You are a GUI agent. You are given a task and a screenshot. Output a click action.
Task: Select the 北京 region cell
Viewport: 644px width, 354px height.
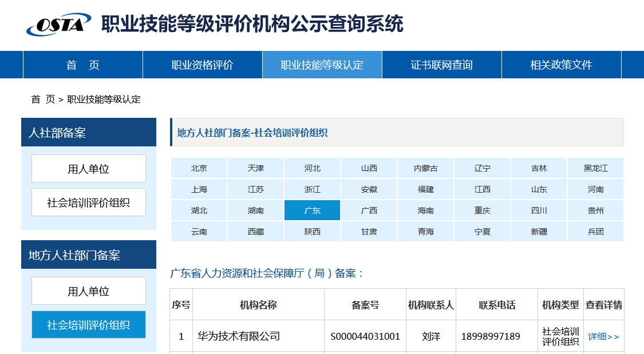tap(199, 168)
